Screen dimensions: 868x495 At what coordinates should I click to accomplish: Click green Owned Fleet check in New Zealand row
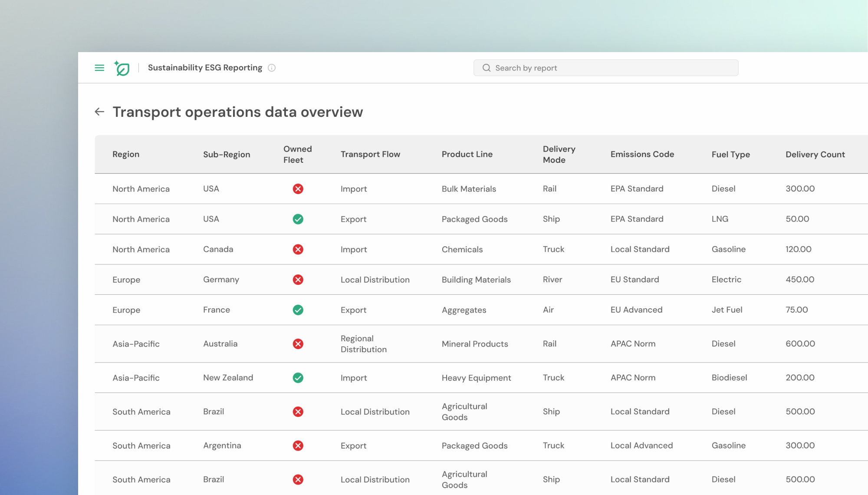pos(298,378)
